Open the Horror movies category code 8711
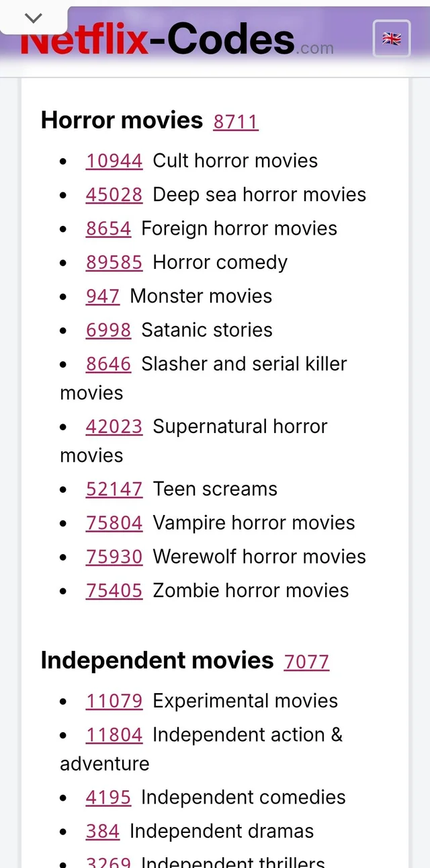The height and width of the screenshot is (868, 430). [x=235, y=122]
